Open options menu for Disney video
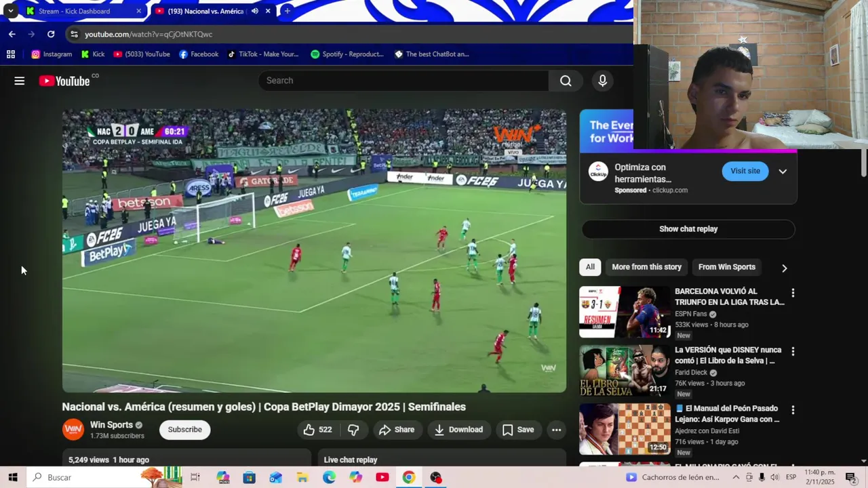The width and height of the screenshot is (868, 488). [x=793, y=352]
